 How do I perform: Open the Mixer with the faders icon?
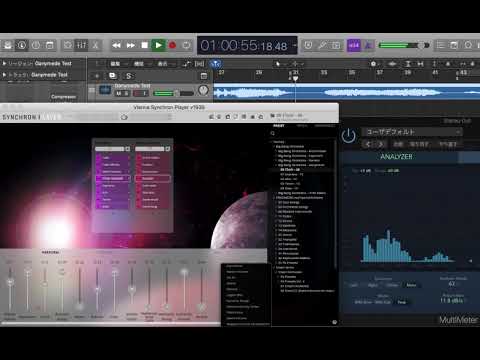pos(81,45)
